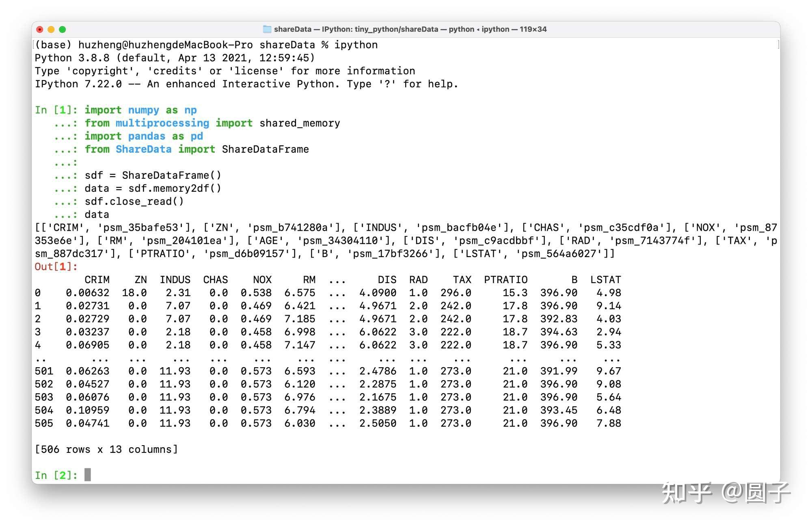Click the CRIM value 0.00632
The image size is (812, 526).
[88, 293]
